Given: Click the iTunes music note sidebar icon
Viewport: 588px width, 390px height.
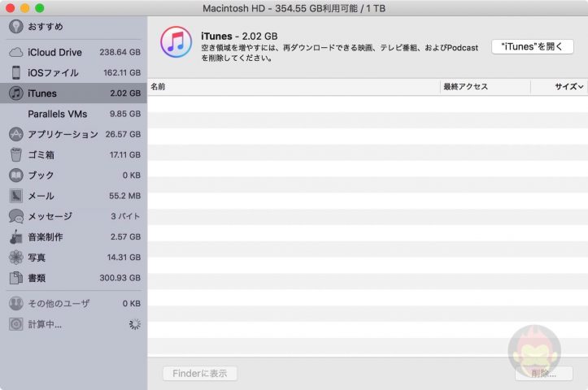Looking at the screenshot, I should coord(15,93).
